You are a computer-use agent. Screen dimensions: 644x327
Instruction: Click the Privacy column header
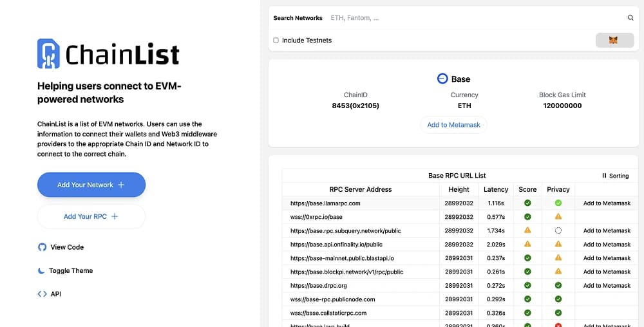coord(558,189)
